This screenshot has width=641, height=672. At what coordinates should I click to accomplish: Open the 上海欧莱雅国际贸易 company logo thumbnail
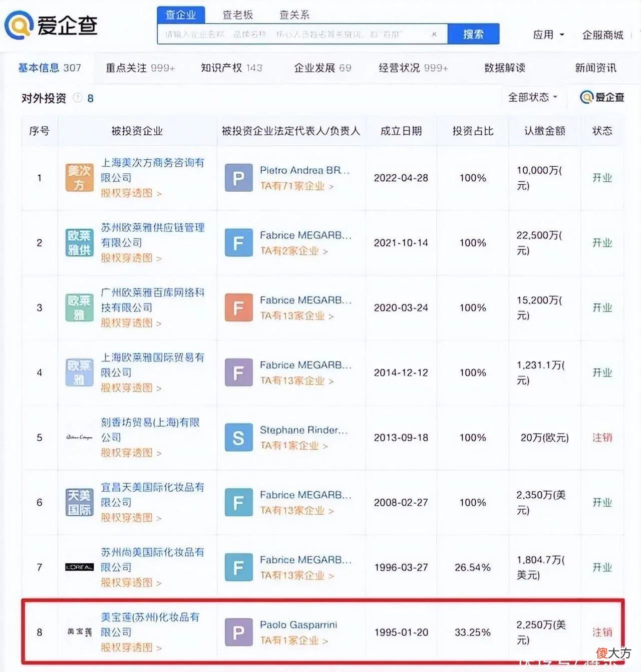[79, 373]
